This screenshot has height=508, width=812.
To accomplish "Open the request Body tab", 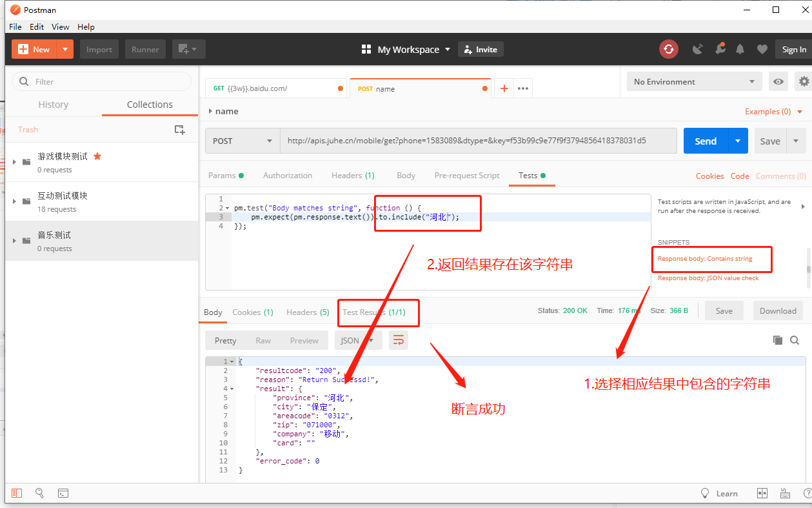I will (x=406, y=175).
